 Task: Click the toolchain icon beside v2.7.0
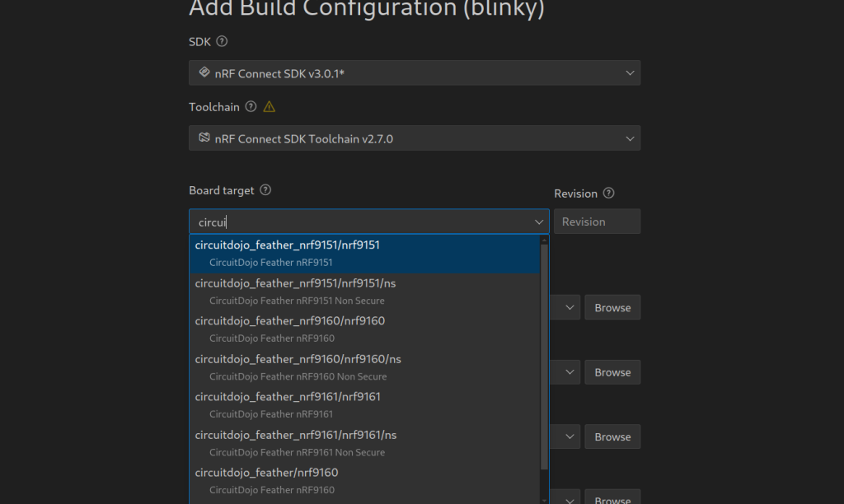click(x=204, y=138)
